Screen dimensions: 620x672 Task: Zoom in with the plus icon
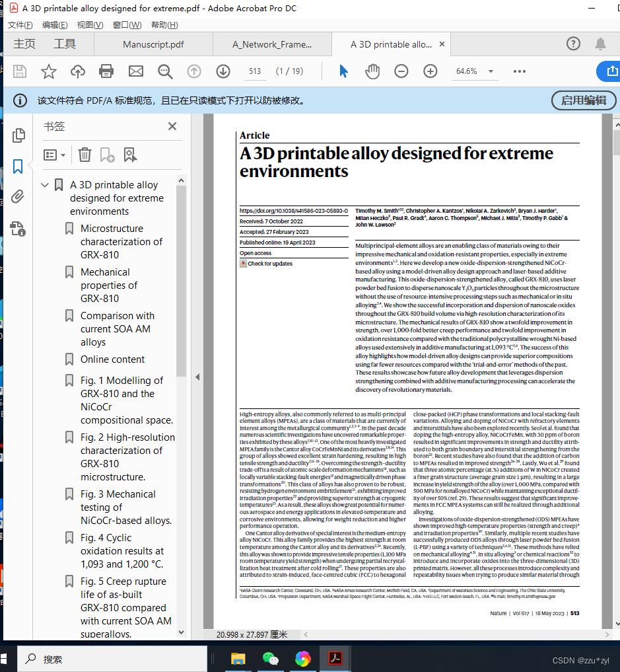pos(431,71)
